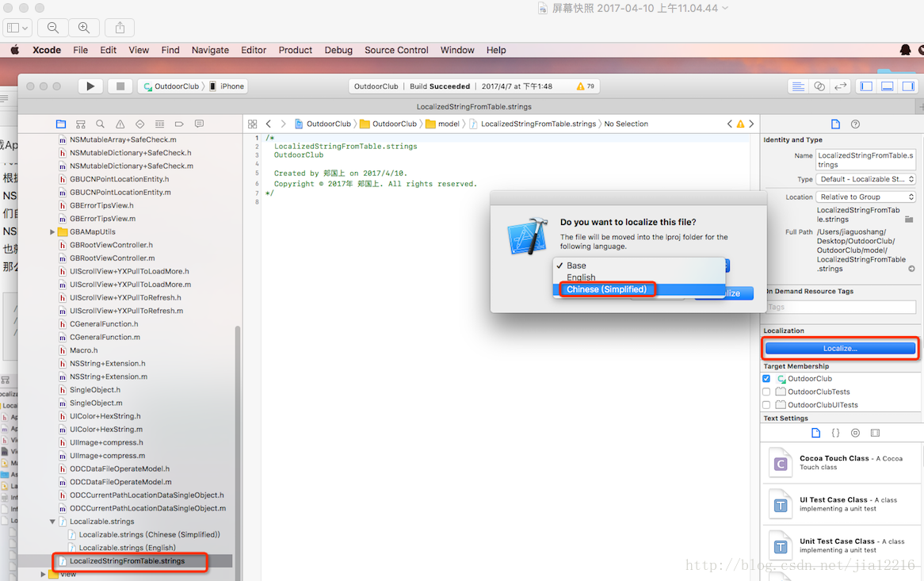Toggle the navigator pane visibility

pyautogui.click(x=866, y=86)
